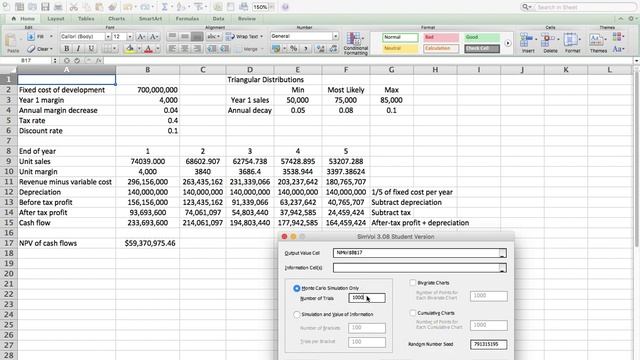Click the Information Cell(s) field
Viewport: 640px width, 360px height.
click(420, 268)
